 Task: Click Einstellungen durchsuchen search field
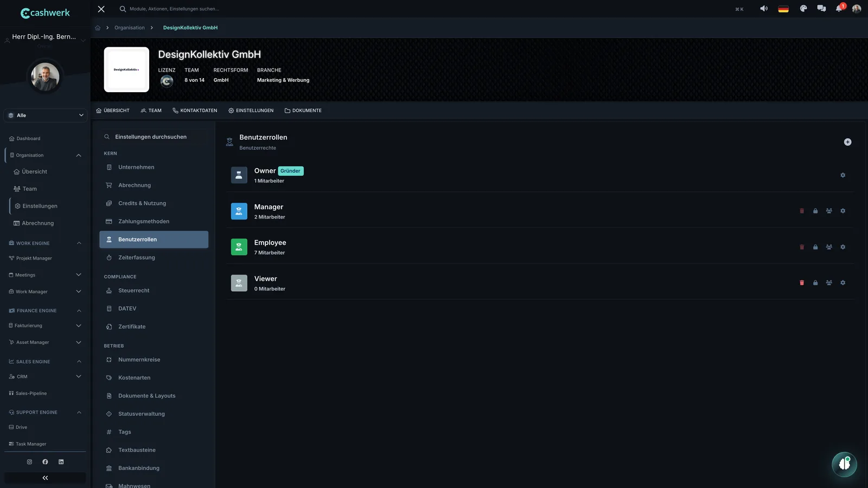[x=154, y=137]
